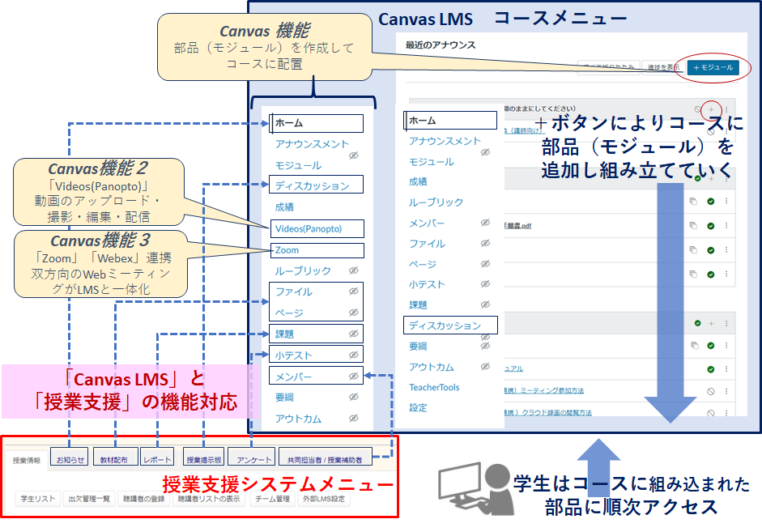Click the circled plus icon in module header
Screen dimensions: 762x532
pos(712,109)
